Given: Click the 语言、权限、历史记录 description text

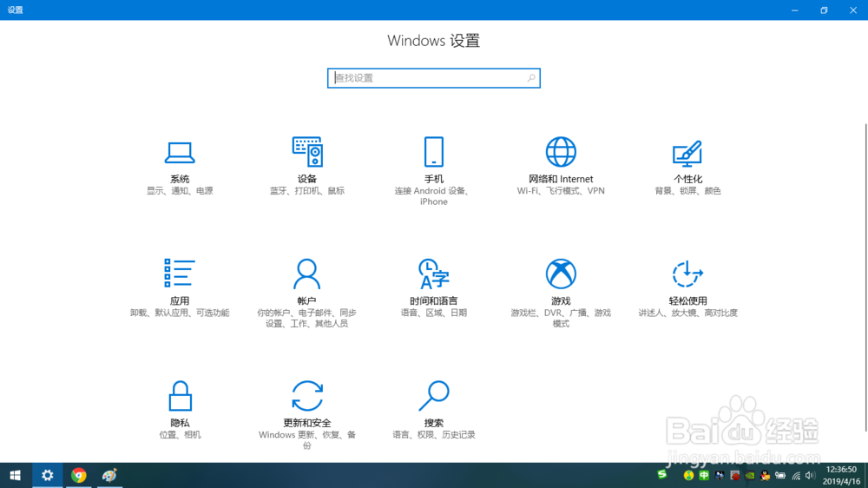Looking at the screenshot, I should click(x=433, y=435).
